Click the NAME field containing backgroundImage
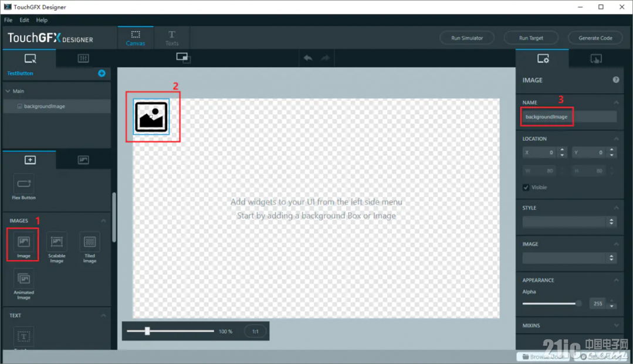Image resolution: width=633 pixels, height=364 pixels. pos(568,117)
